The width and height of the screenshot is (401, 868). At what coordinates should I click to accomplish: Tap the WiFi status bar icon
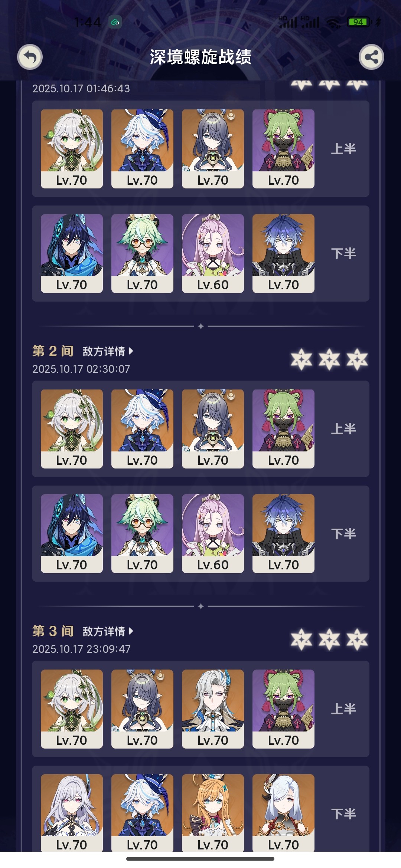pos(333,23)
